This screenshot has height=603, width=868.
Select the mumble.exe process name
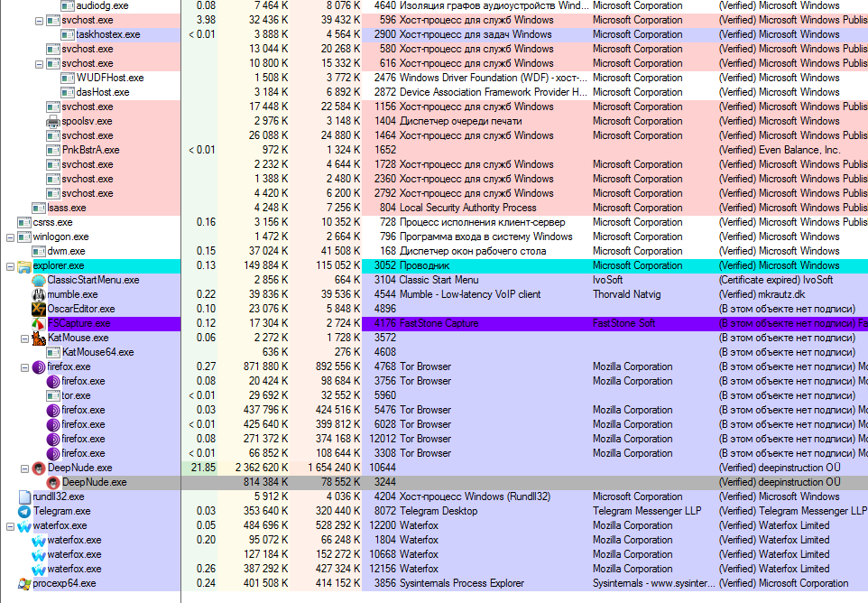[72, 294]
